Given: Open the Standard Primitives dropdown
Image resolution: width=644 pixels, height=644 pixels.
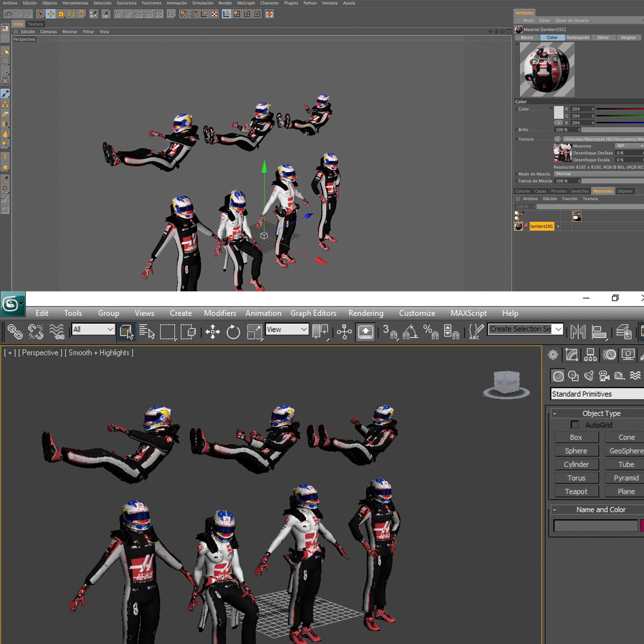Looking at the screenshot, I should [597, 394].
